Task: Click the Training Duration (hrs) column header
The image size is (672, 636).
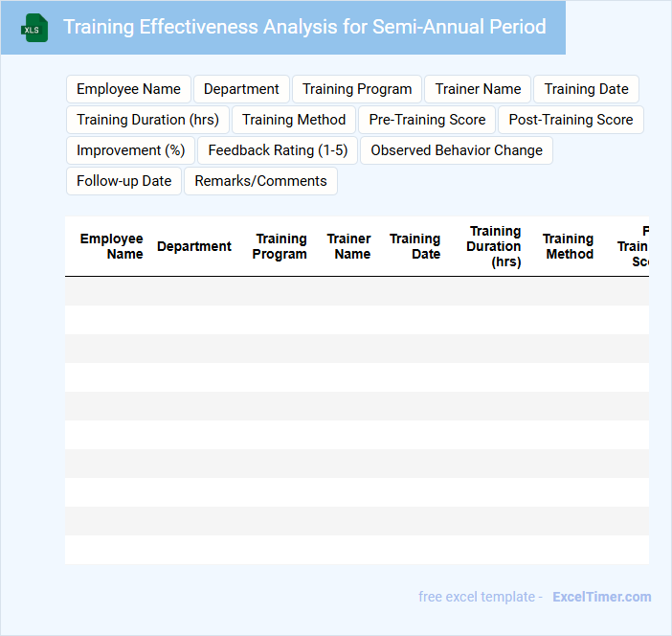Action: point(494,246)
